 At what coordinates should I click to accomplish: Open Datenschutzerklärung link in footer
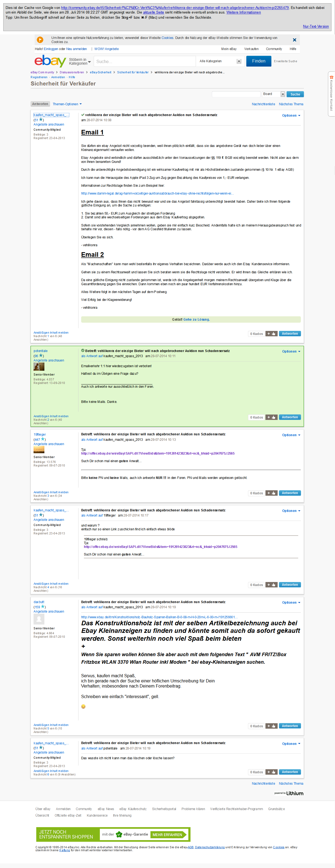tap(210, 847)
